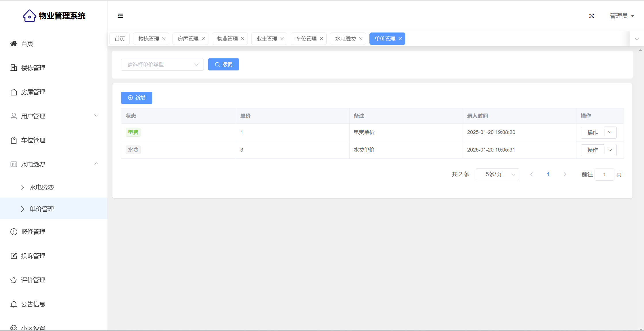Switch to the 房屋管理 tab
The width and height of the screenshot is (644, 331).
pos(188,39)
